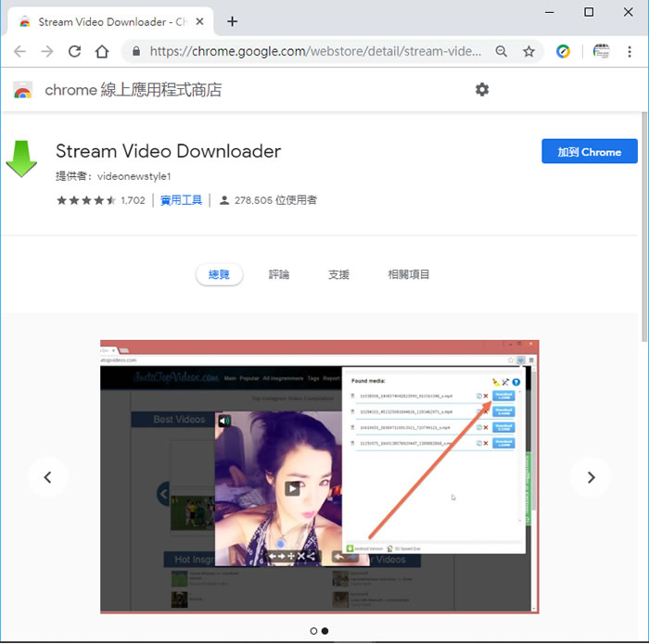Select the second carousel dot
This screenshot has height=644, width=649.
(x=324, y=631)
